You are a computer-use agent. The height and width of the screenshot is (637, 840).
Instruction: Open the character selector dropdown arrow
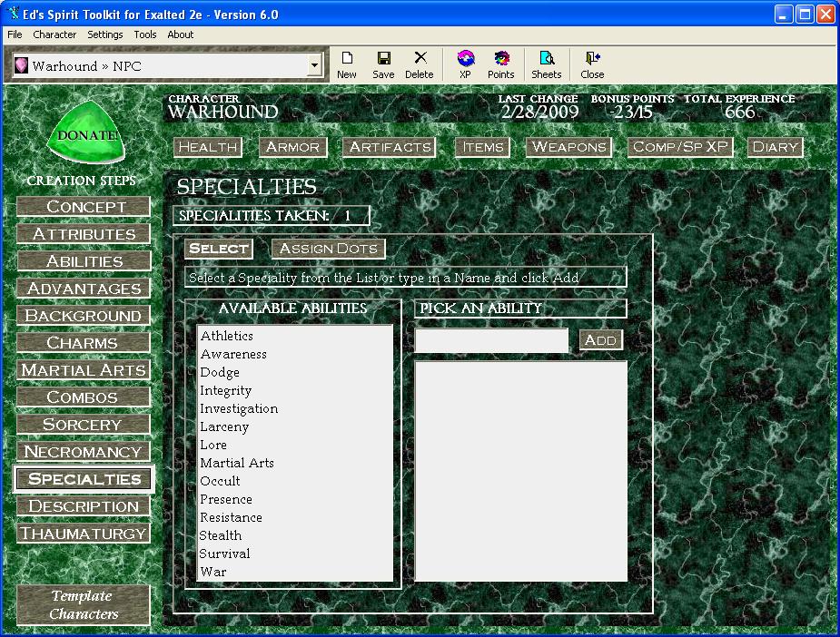[314, 66]
